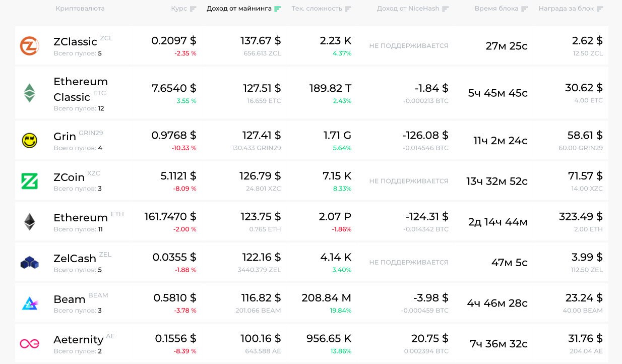
Task: Click the ZCoin rate change -8.09 %
Action: (x=184, y=189)
